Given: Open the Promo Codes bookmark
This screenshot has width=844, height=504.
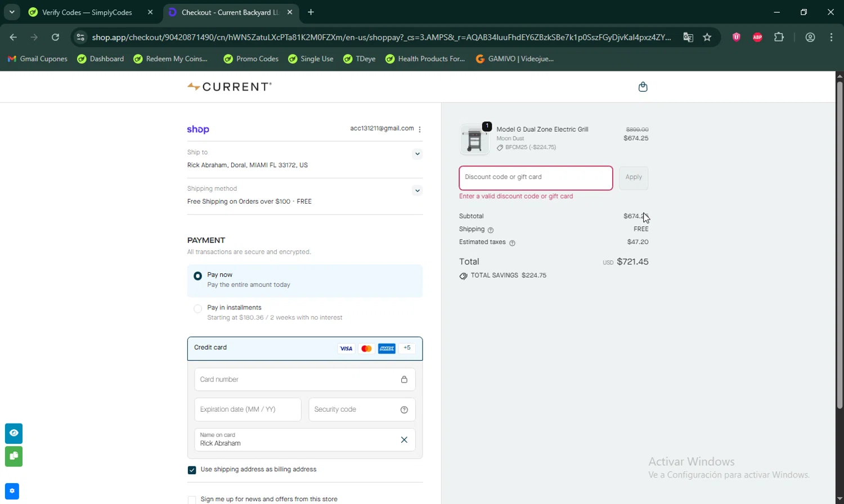Looking at the screenshot, I should point(251,58).
